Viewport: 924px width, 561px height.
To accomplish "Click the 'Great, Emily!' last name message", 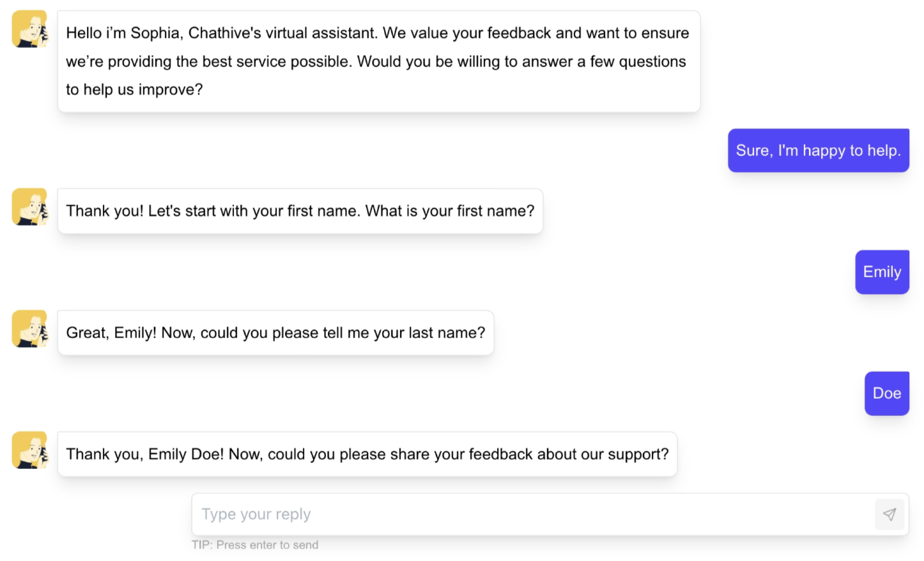I will (x=275, y=333).
